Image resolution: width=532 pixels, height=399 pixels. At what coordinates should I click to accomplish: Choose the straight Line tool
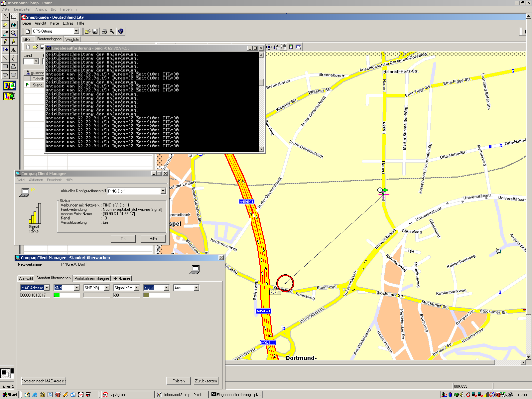5,58
